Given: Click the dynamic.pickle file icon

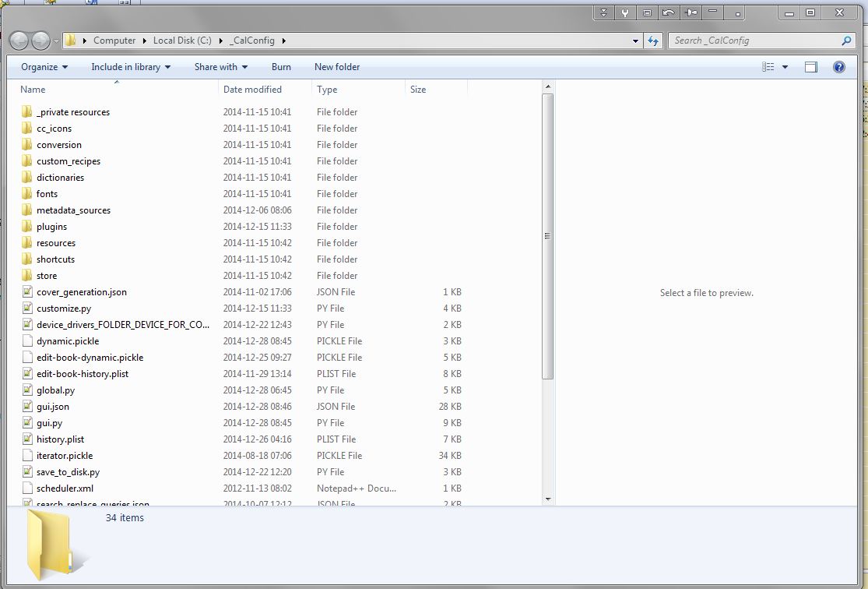Looking at the screenshot, I should click(x=27, y=340).
